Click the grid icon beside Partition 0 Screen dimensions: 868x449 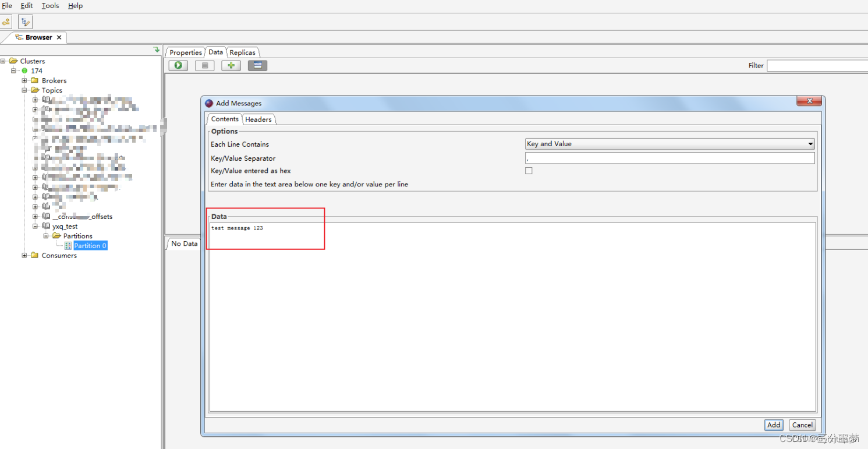(x=68, y=246)
